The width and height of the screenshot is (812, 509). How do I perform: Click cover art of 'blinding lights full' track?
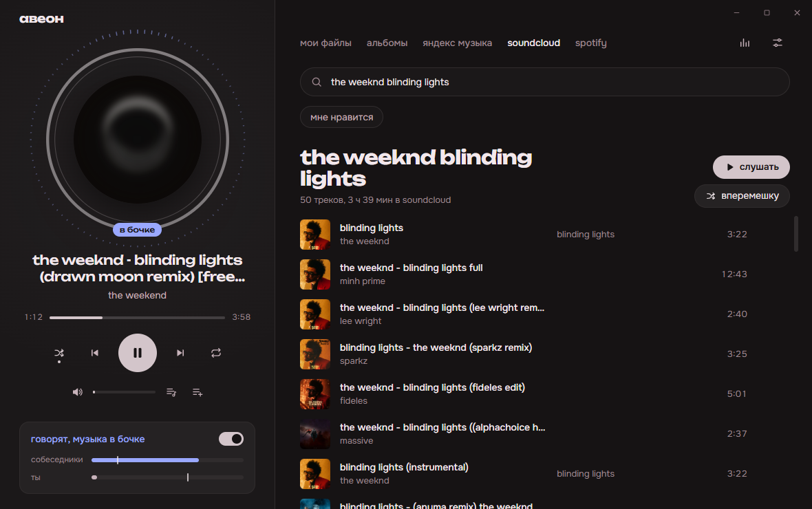click(x=315, y=274)
